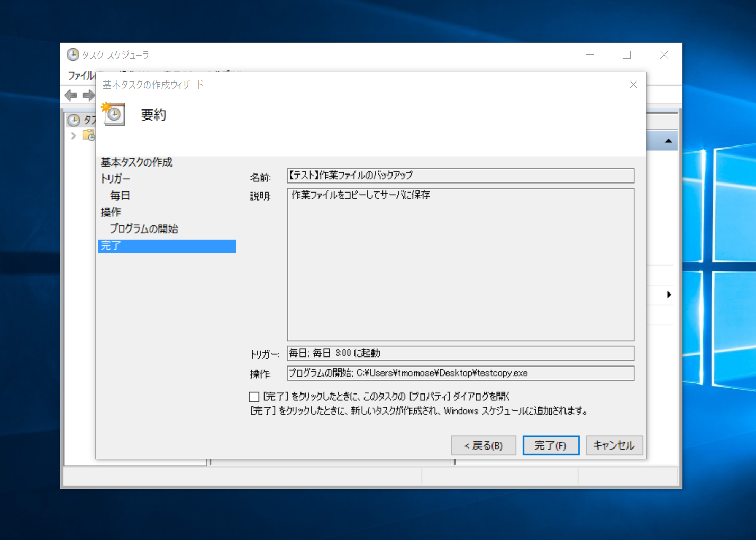Click the forward arrow toolbar icon

coord(88,95)
